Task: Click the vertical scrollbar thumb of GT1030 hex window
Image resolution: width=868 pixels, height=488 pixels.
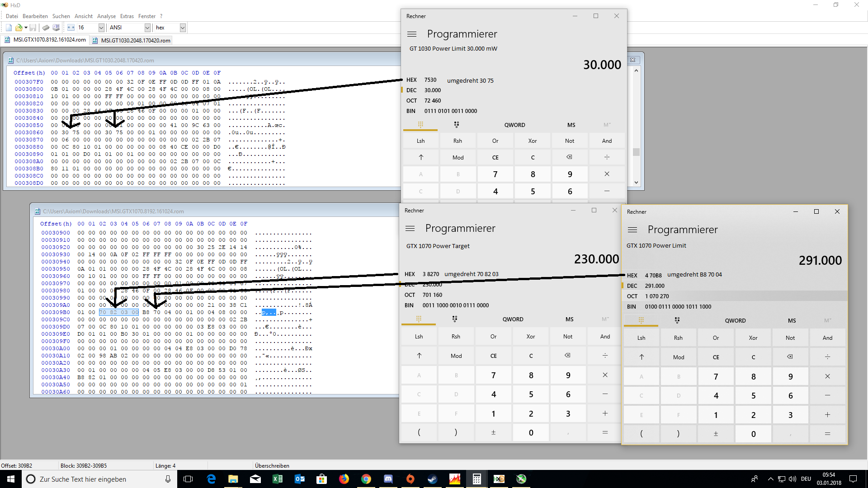Action: coord(636,152)
